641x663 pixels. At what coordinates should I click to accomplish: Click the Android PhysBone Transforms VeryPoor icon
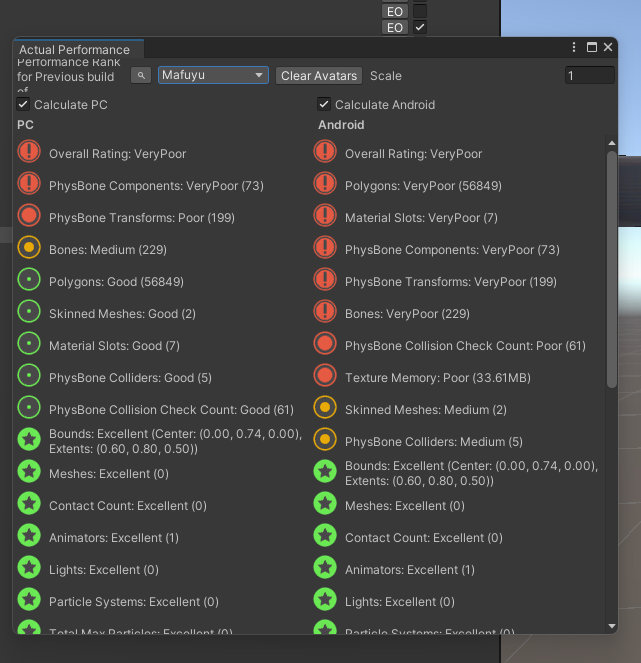point(325,279)
